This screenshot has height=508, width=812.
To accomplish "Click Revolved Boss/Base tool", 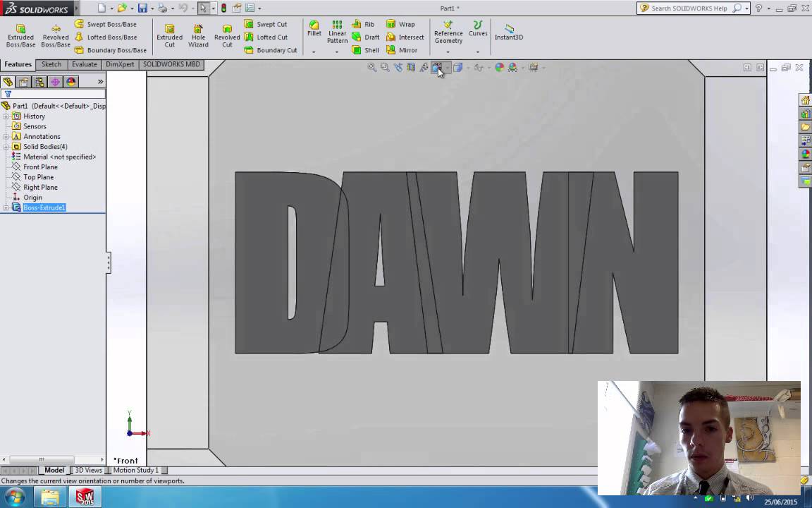I will 56,36.
